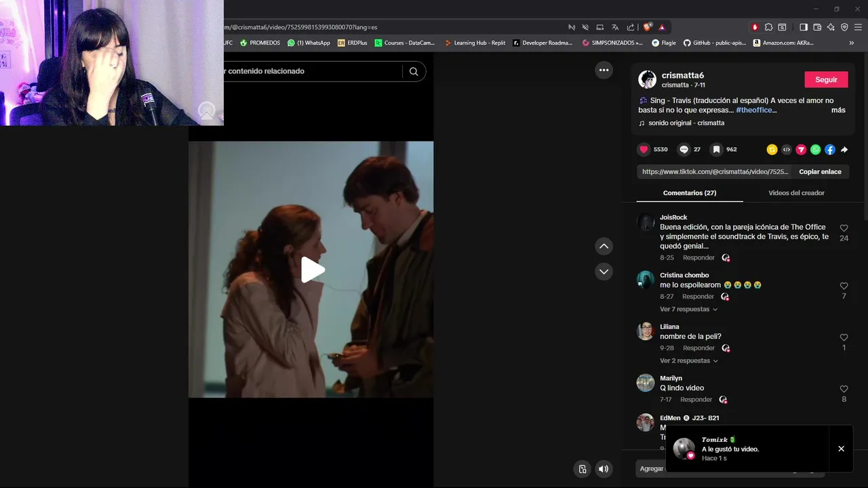Expand Ver 2 respuestas
The width and height of the screenshot is (868, 488).
[688, 361]
